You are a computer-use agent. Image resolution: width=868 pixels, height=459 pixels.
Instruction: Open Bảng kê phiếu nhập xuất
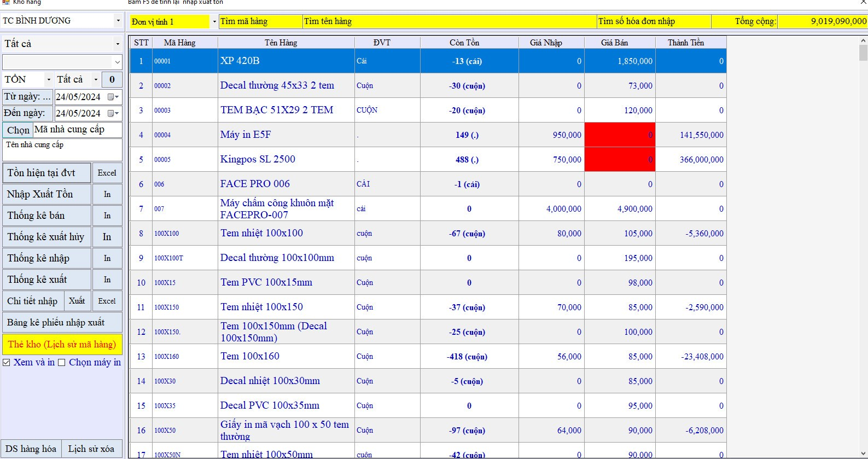pos(62,322)
